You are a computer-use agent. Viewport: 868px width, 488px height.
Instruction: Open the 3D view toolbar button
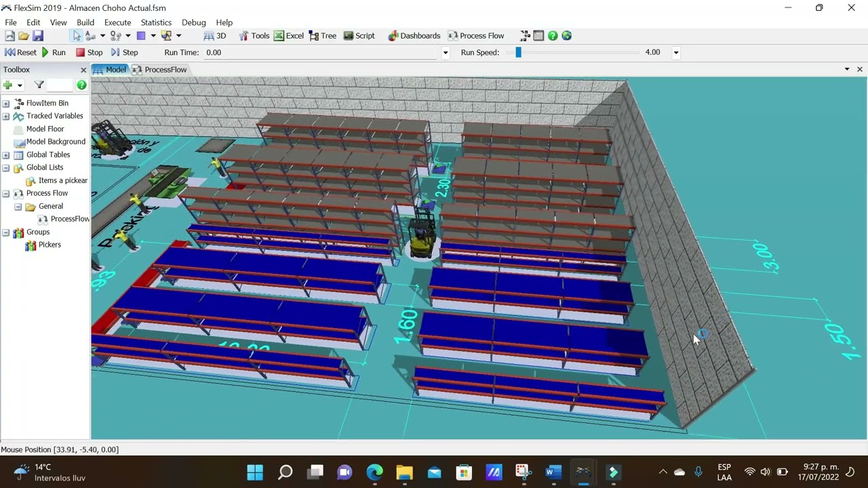tap(215, 36)
